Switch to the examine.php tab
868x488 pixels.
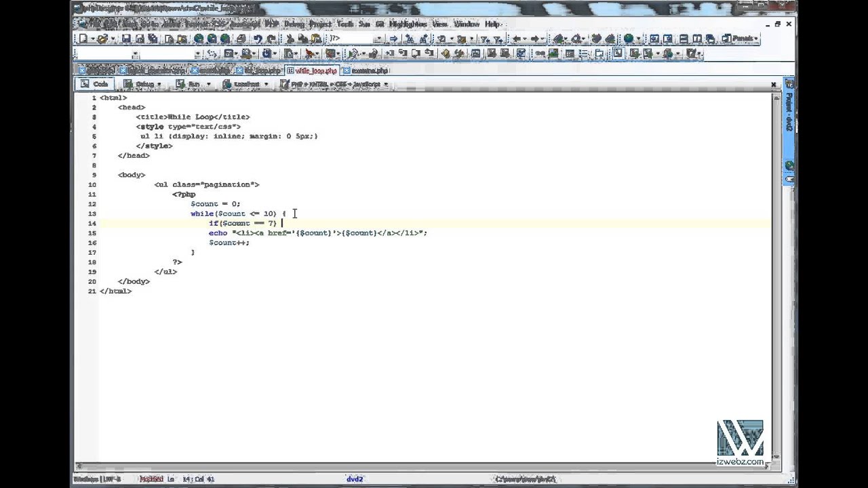[x=366, y=70]
